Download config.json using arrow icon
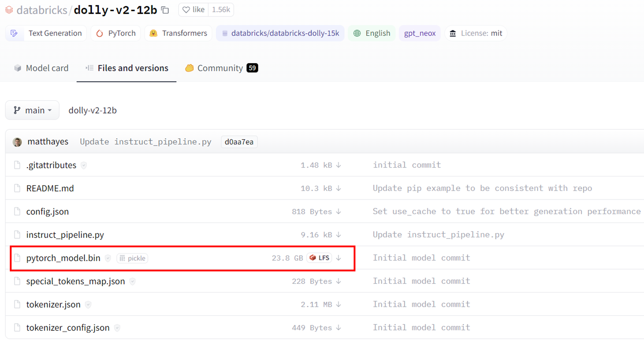This screenshot has width=644, height=346. click(x=338, y=212)
